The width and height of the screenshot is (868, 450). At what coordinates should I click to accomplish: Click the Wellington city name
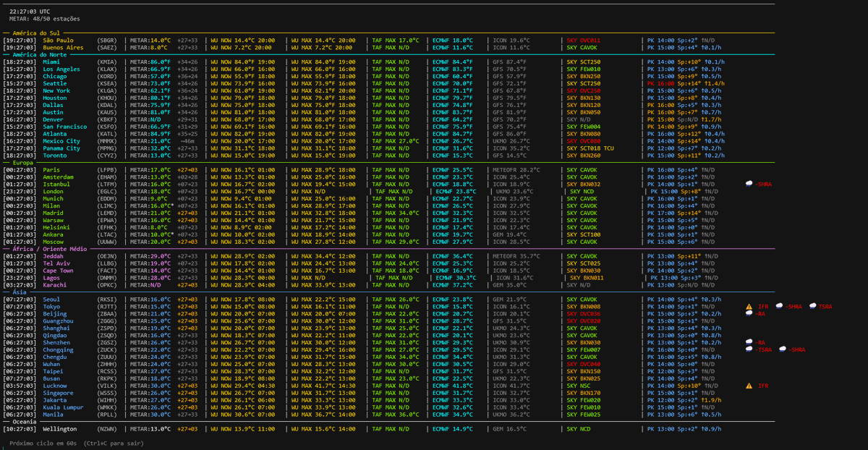60,429
